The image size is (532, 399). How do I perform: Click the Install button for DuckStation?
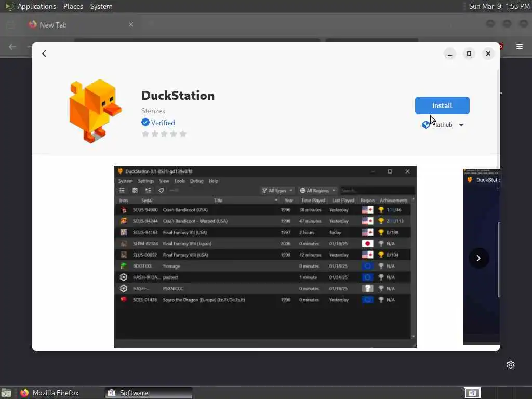tap(442, 105)
